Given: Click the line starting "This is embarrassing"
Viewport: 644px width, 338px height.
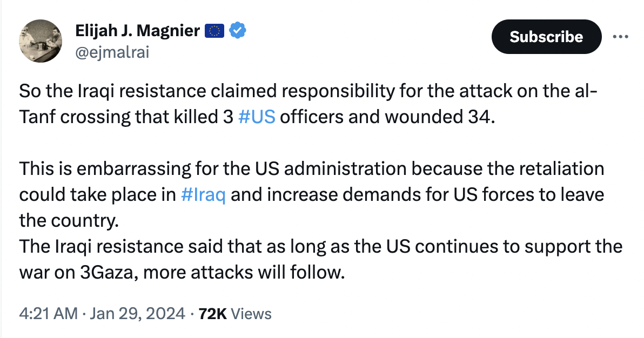Looking at the screenshot, I should coord(311,169).
